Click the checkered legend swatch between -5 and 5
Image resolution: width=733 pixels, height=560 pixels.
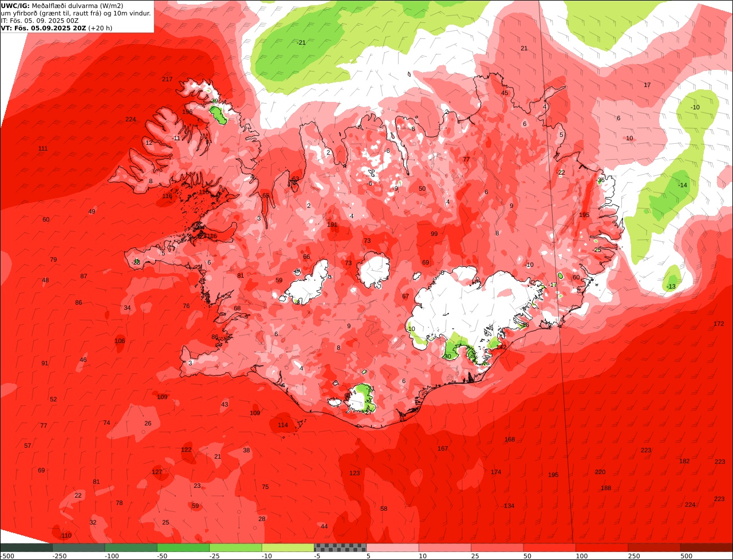tap(340, 547)
